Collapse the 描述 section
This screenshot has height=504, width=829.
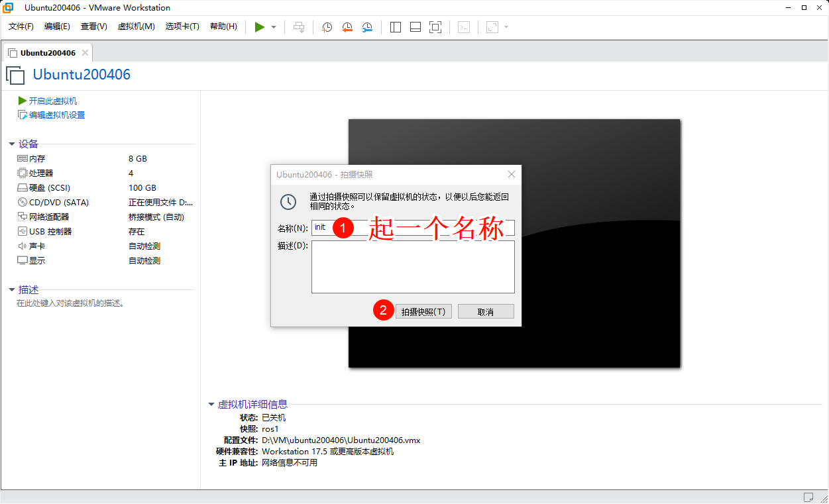[x=12, y=290]
